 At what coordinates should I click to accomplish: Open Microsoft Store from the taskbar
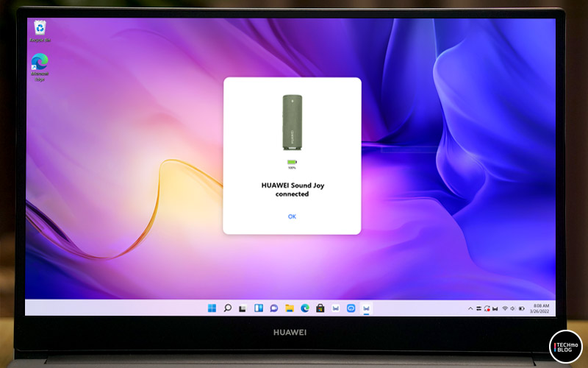coord(320,308)
